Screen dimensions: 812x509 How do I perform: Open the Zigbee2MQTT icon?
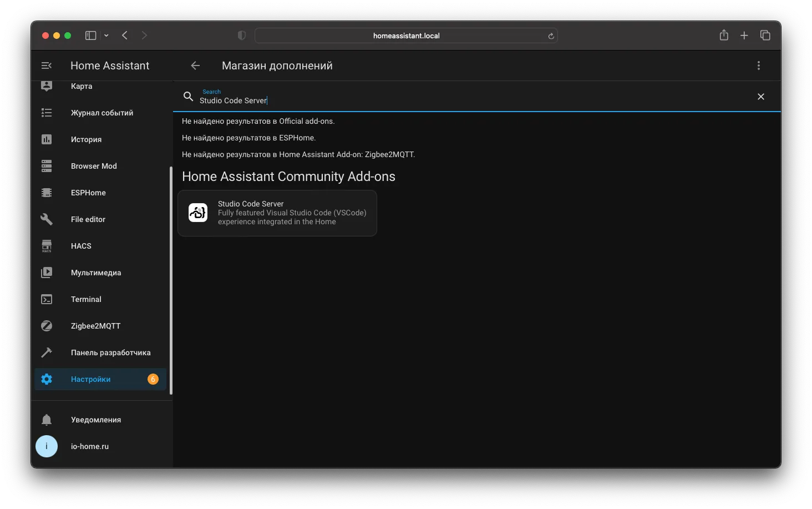click(47, 326)
